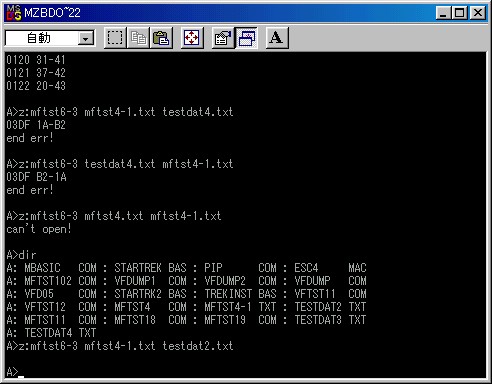Click the 0120 31-41 output line
492x384 pixels.
[36, 60]
